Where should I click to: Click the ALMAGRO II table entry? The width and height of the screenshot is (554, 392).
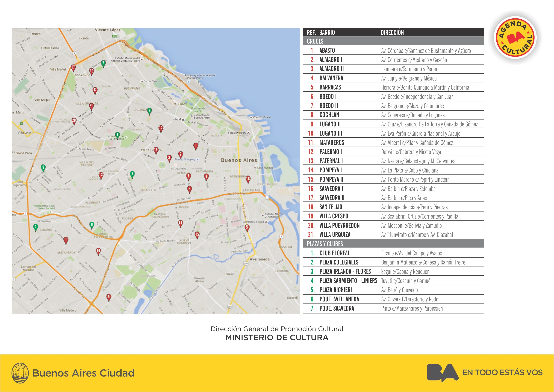coord(393,69)
